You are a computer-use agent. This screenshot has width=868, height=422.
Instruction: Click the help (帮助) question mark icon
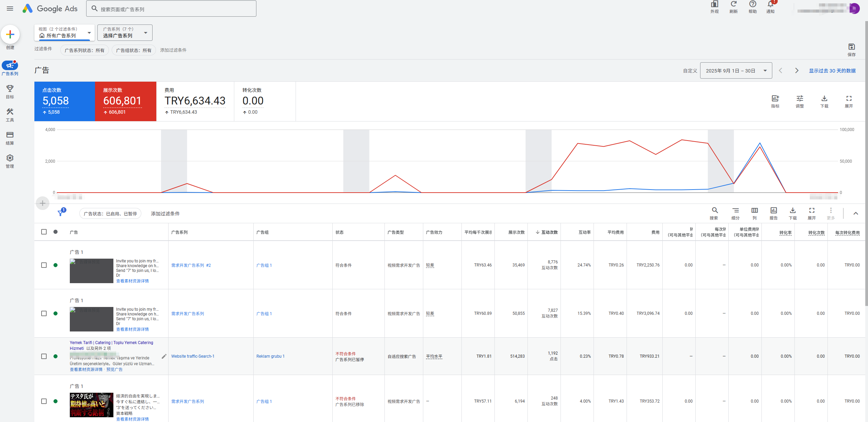(752, 5)
